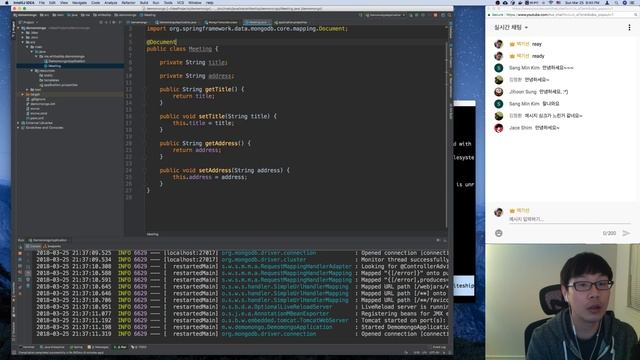Open the Apple menu
Viewport: 640px width, 360px height.
[6, 2]
